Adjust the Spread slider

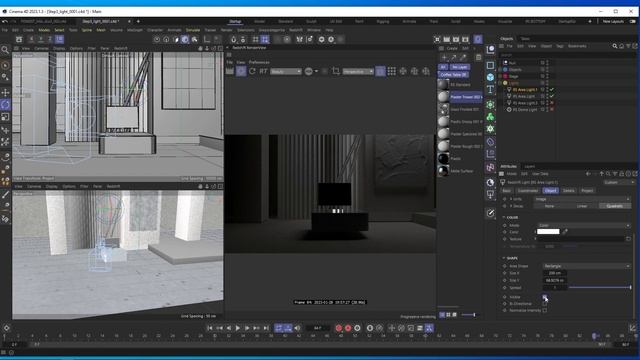point(600,287)
